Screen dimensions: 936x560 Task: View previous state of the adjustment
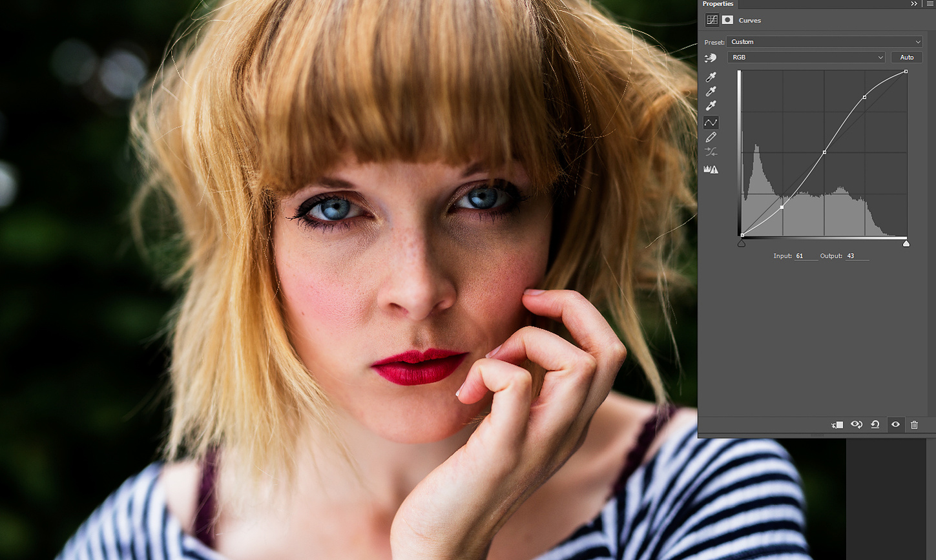tap(857, 424)
